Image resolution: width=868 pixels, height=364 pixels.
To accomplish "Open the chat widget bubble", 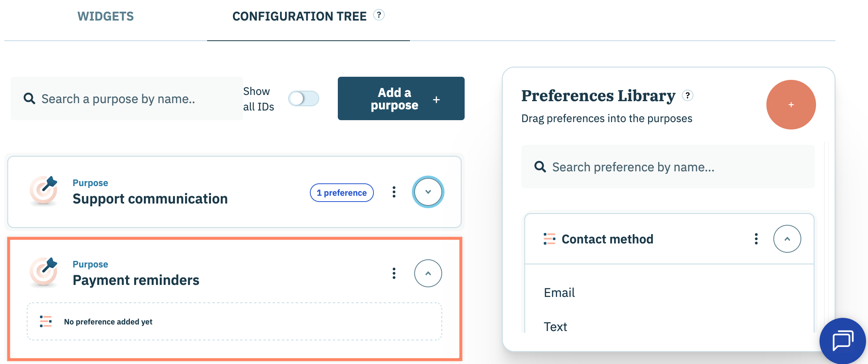I will click(x=842, y=341).
